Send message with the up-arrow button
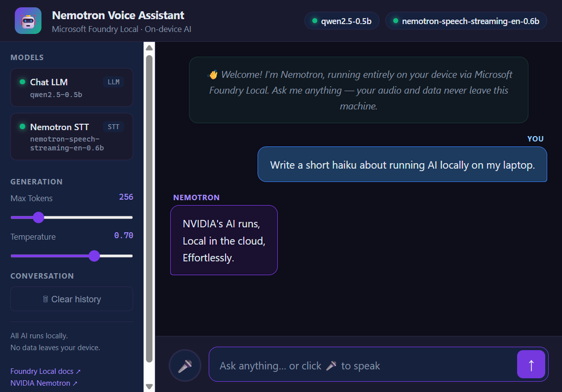Viewport: 562px width, 392px height. point(531,364)
